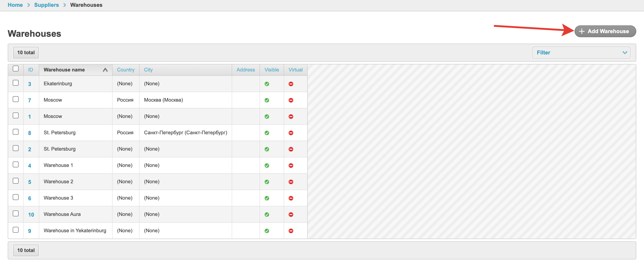This screenshot has height=264, width=644.
Task: Click red virtual icon for Ekaterinburg row
Action: (291, 84)
